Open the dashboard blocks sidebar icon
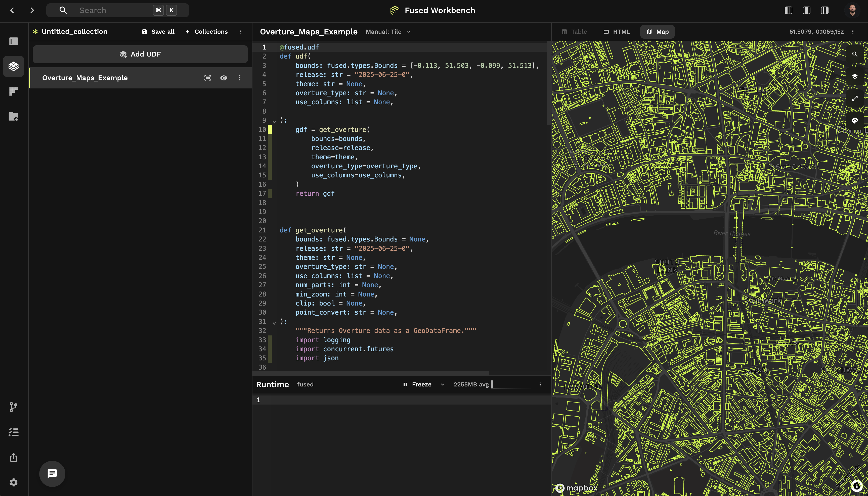Screen dimensions: 868x496 14,91
